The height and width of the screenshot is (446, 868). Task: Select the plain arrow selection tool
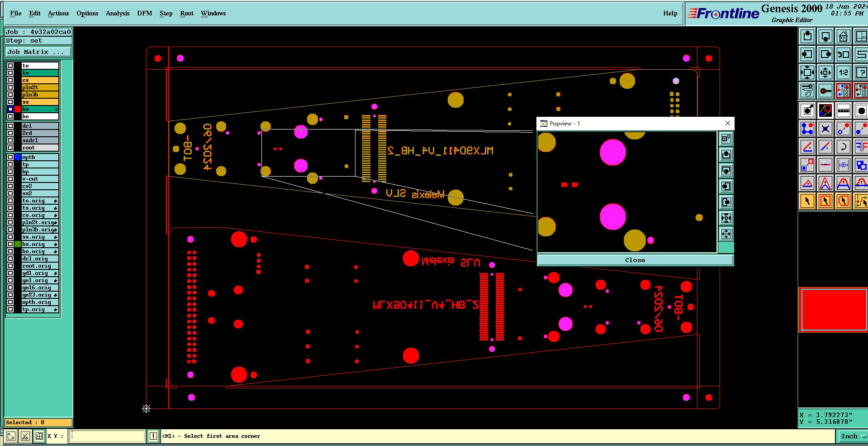coord(807,201)
